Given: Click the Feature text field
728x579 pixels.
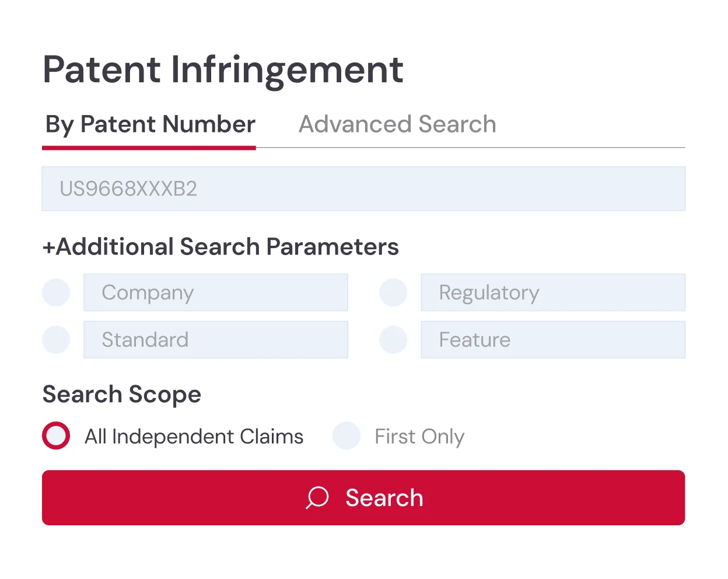Looking at the screenshot, I should pos(552,339).
